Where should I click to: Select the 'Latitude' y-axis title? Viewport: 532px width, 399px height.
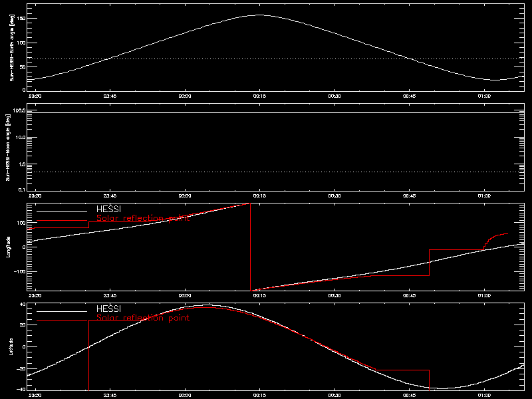[x=11, y=346]
